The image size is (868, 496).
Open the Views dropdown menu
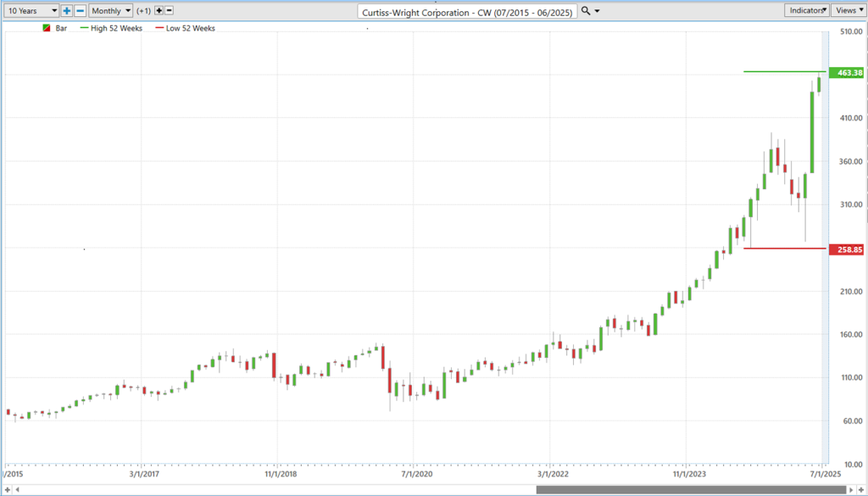tap(849, 10)
